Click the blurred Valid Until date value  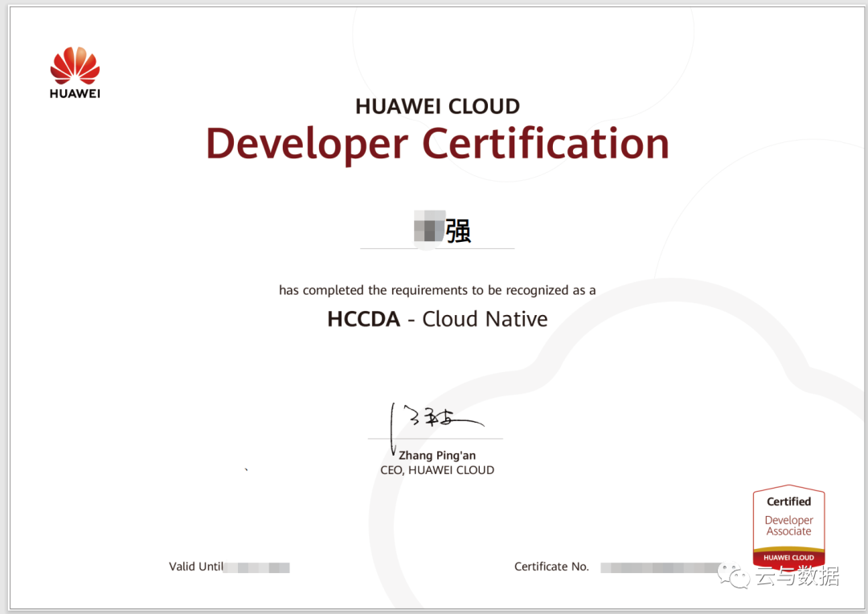(256, 567)
